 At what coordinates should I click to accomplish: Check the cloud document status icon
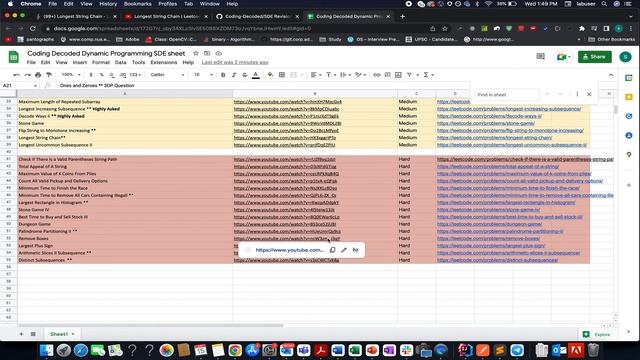pyautogui.click(x=218, y=53)
